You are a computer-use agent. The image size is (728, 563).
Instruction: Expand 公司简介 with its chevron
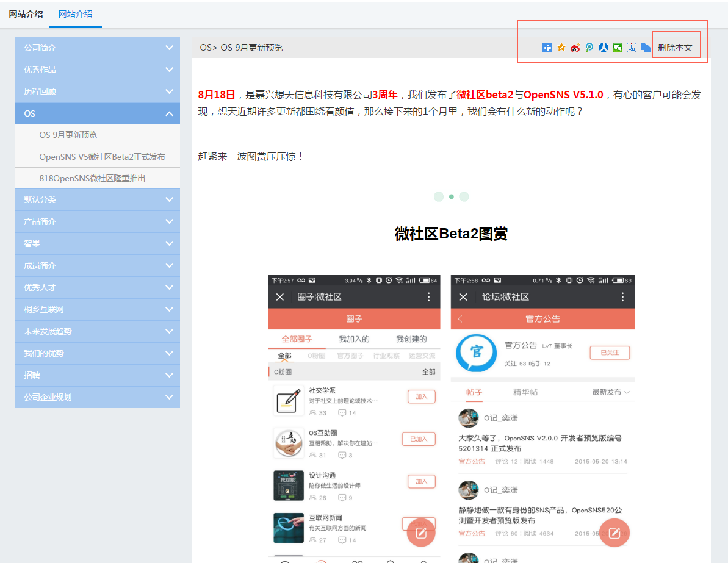tap(169, 48)
